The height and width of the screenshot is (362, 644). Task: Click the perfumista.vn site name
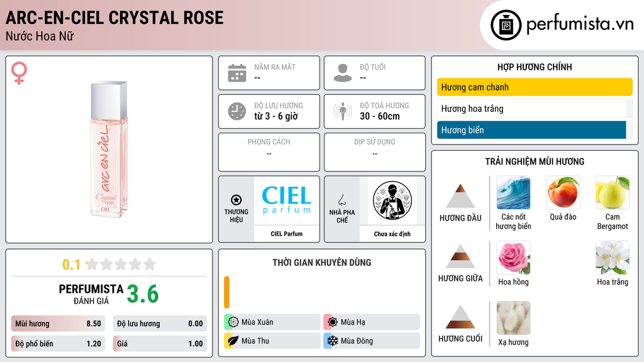click(x=580, y=25)
